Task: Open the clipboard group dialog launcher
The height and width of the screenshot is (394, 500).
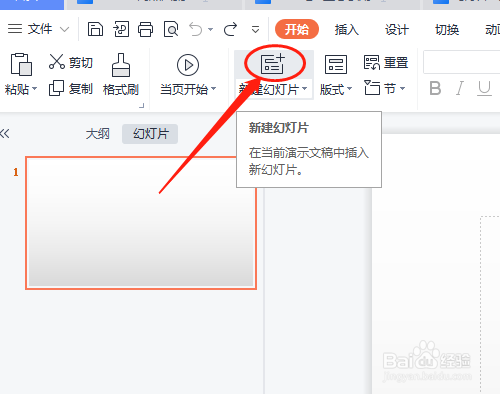Action: [x=142, y=106]
